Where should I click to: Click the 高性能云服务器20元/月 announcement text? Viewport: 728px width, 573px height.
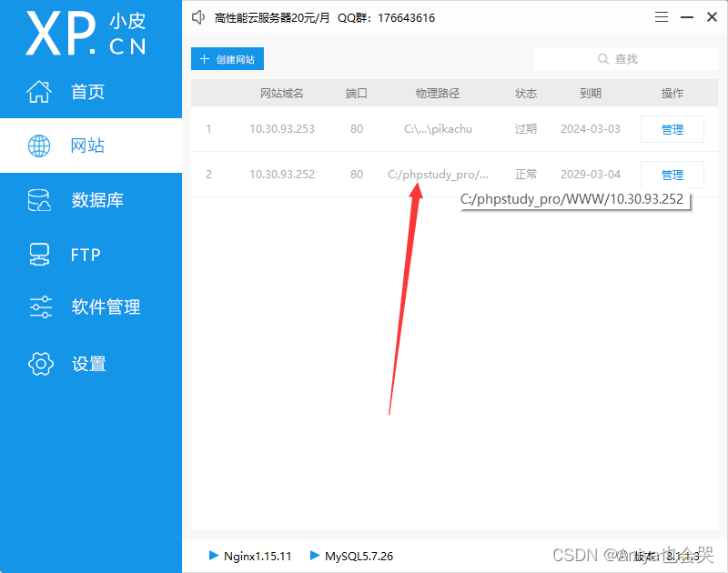pyautogui.click(x=272, y=17)
